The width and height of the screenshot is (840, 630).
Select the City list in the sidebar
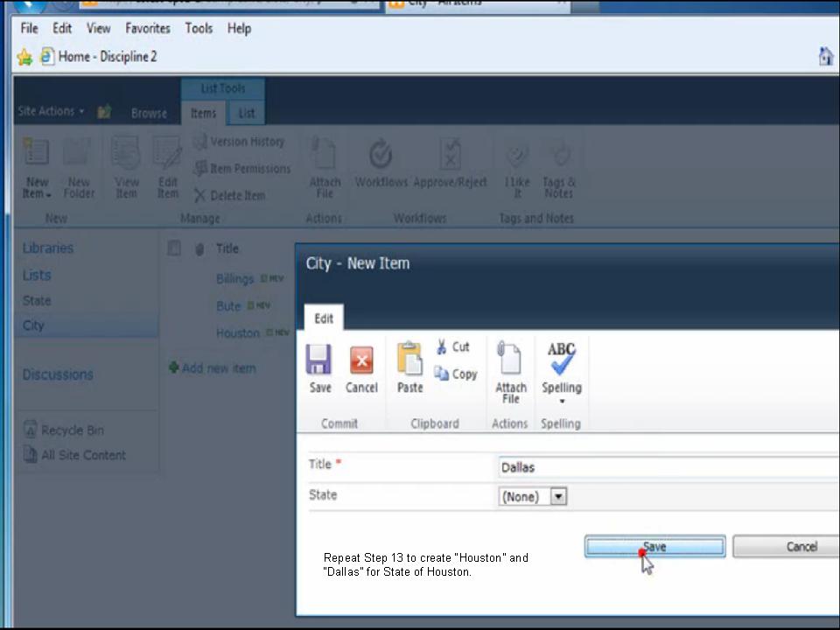tap(33, 325)
